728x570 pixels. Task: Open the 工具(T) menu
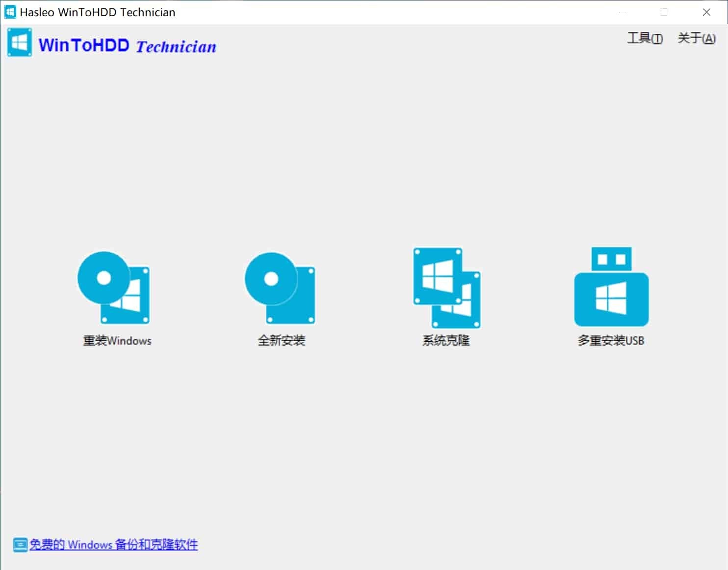tap(645, 38)
